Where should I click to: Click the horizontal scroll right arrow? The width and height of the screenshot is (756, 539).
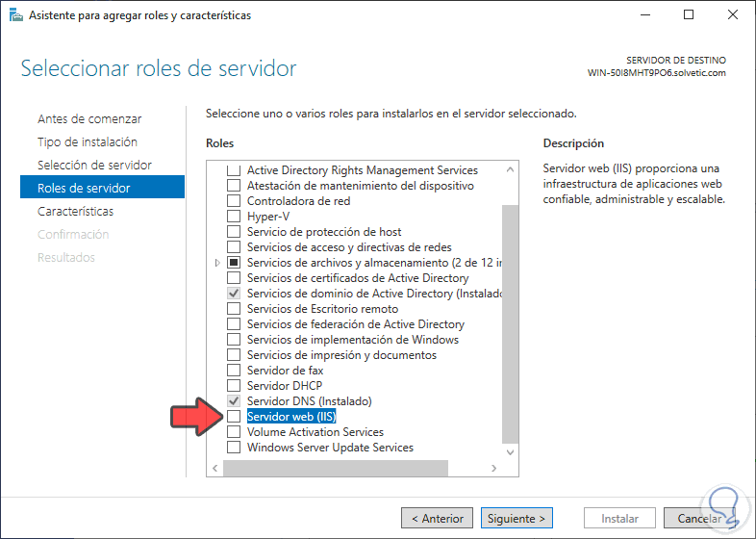point(493,468)
